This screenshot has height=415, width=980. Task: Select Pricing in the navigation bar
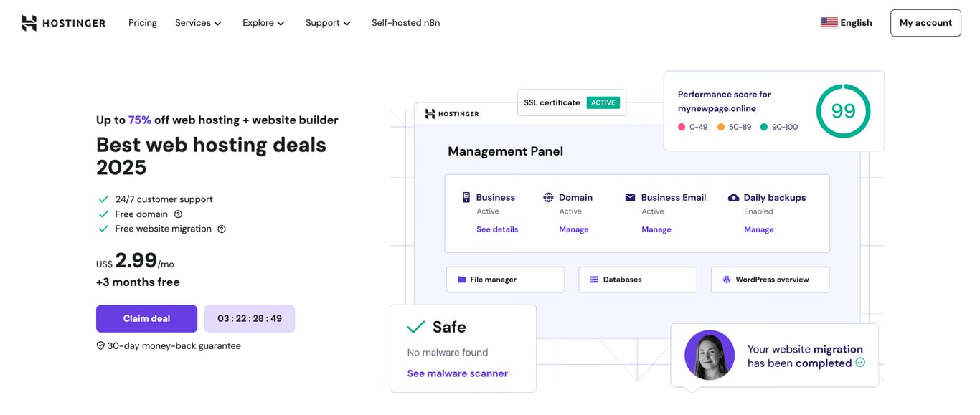(142, 22)
